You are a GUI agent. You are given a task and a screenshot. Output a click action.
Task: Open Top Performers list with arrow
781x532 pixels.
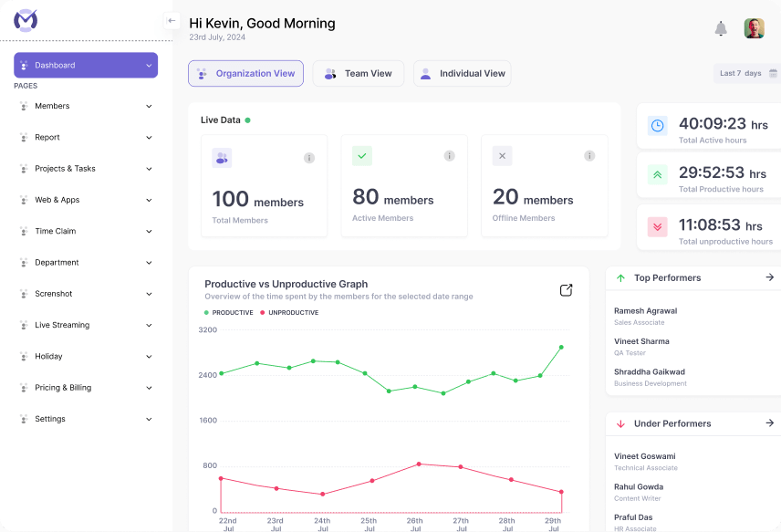pyautogui.click(x=769, y=277)
